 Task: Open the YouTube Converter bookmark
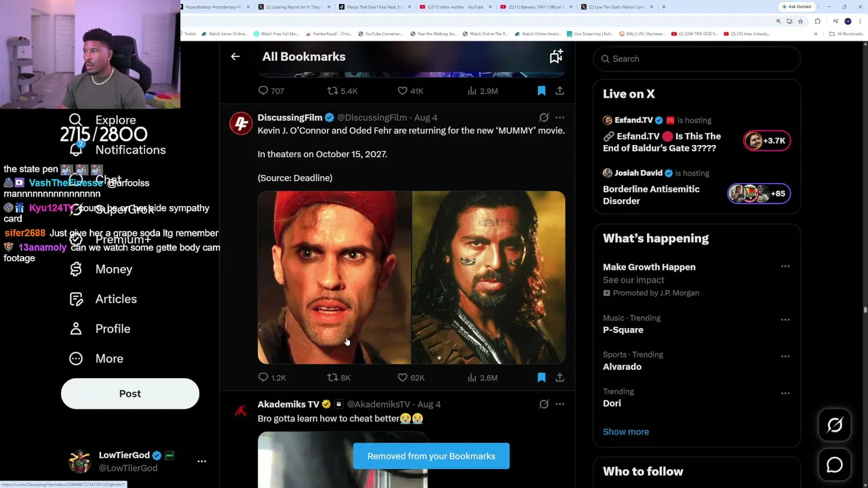380,34
